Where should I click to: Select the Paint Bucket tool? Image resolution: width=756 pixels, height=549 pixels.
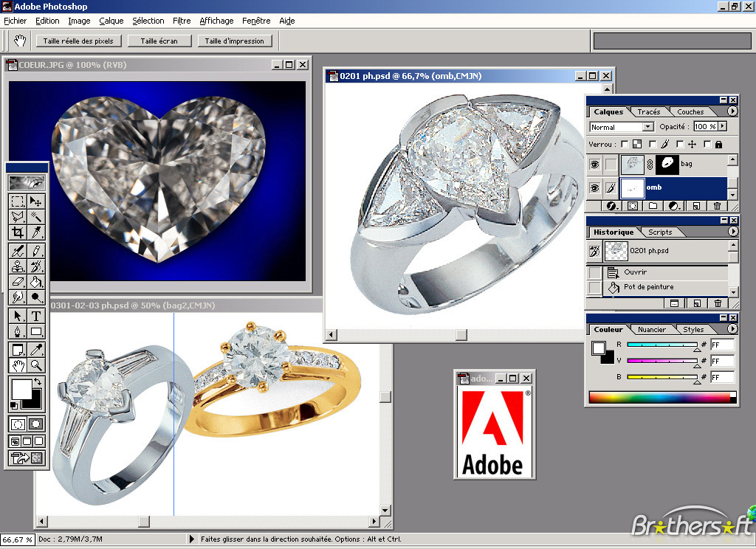pyautogui.click(x=35, y=281)
